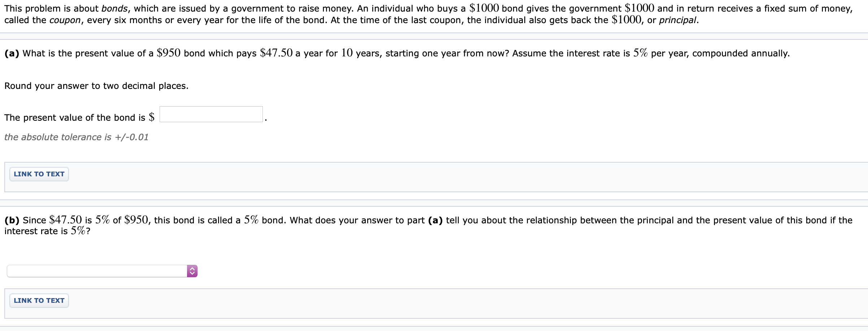Click LINK TO TEXT under part (a)
Screen dimensions: 868x331
point(39,174)
